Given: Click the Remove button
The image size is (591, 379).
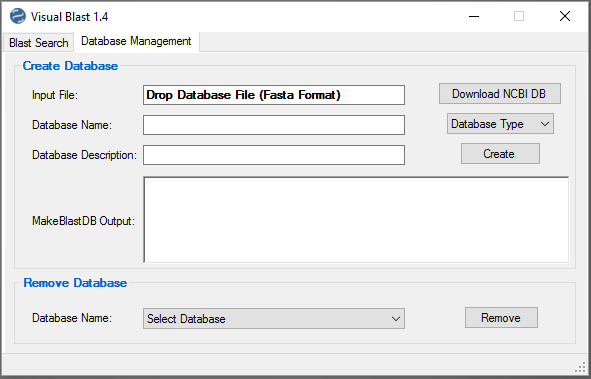Looking at the screenshot, I should [x=501, y=318].
